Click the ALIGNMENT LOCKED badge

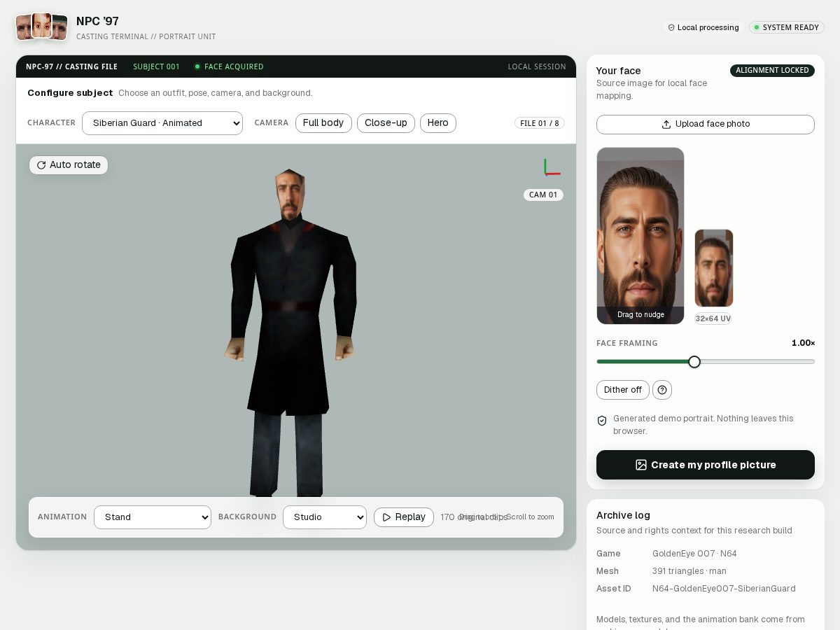(x=772, y=71)
